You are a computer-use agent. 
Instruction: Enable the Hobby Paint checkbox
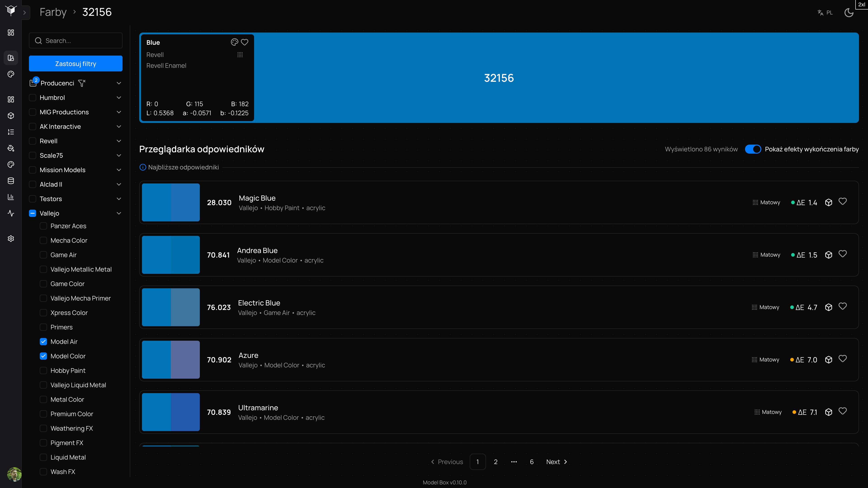coord(43,371)
